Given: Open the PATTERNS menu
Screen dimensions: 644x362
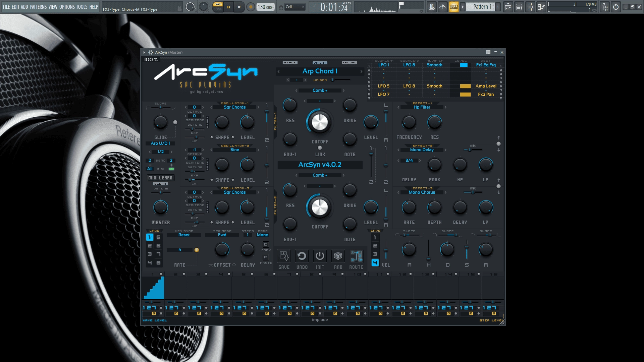Looking at the screenshot, I should point(39,7).
